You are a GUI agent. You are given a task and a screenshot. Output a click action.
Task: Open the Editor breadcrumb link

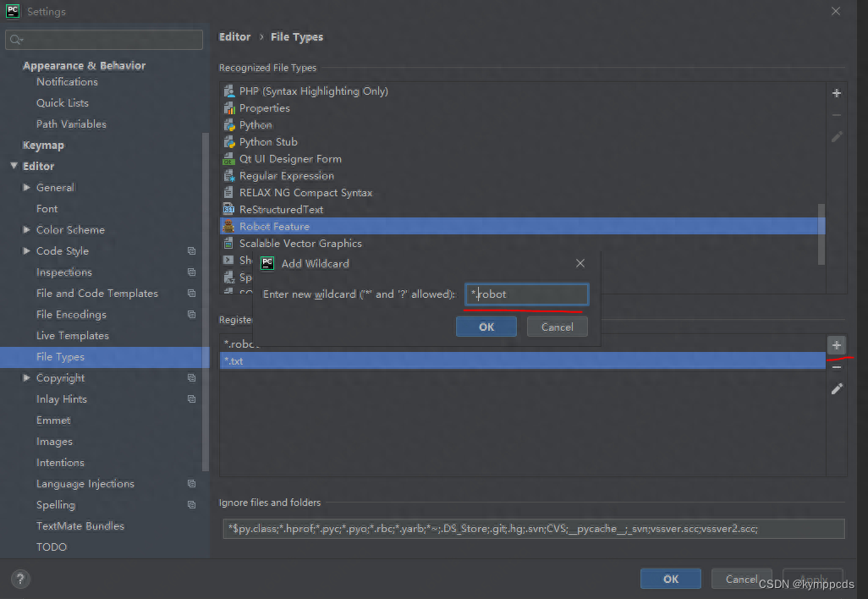point(234,36)
